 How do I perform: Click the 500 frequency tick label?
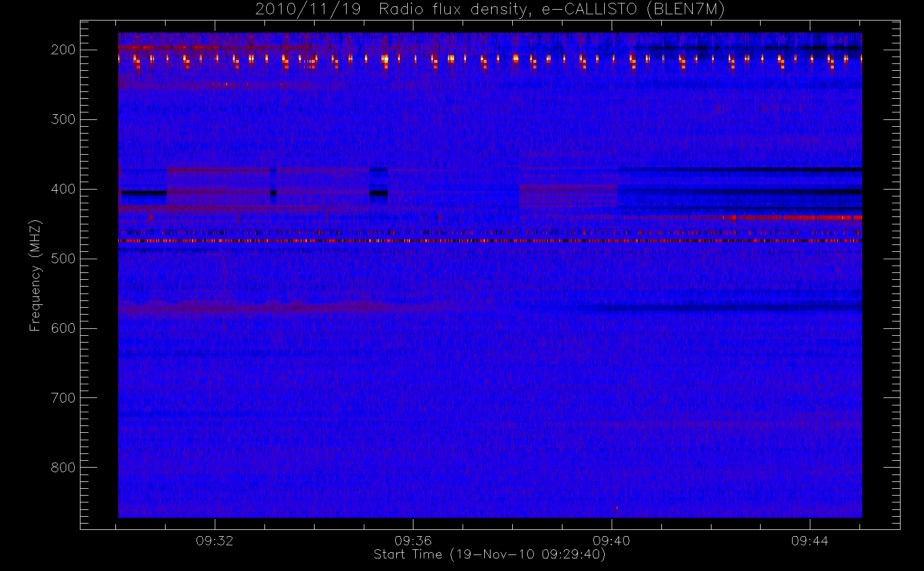pyautogui.click(x=63, y=259)
